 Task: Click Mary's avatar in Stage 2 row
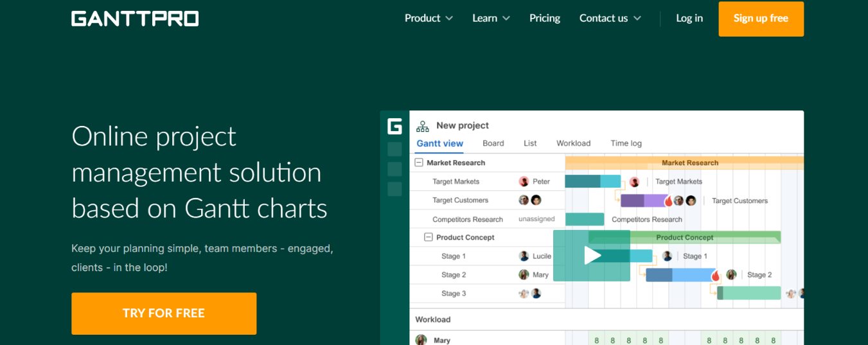click(x=524, y=275)
